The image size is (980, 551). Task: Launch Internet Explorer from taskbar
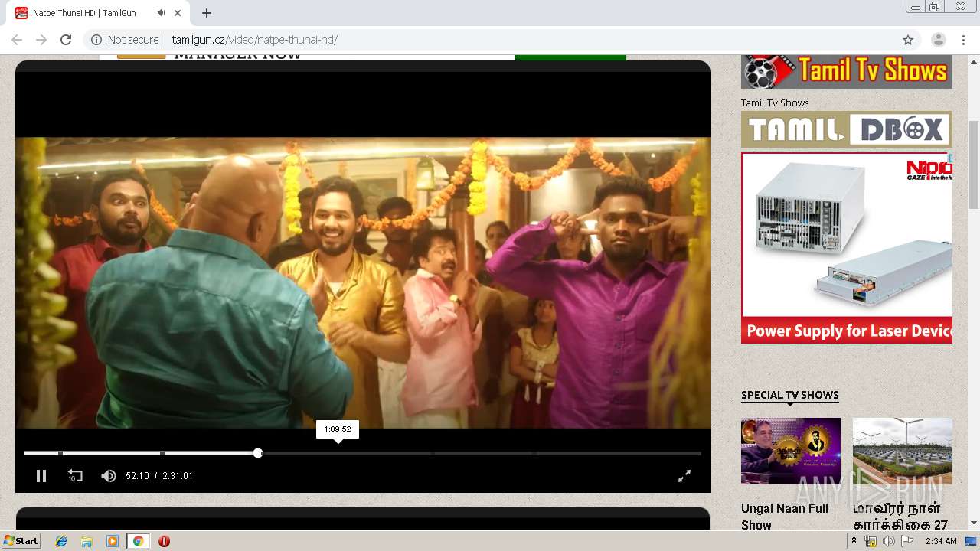[x=61, y=541]
